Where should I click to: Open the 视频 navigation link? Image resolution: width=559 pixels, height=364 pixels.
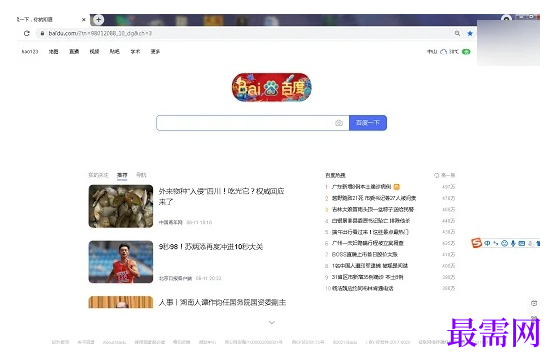[94, 52]
